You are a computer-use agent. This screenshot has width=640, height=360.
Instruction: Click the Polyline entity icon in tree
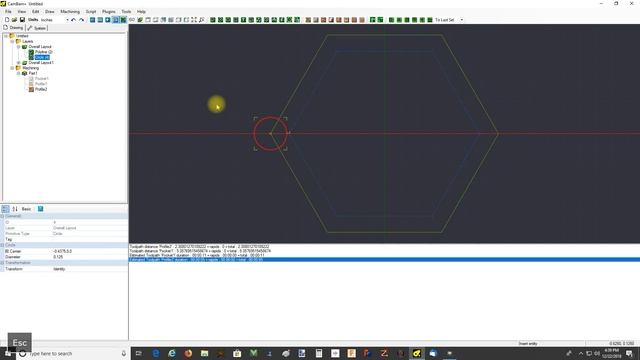point(31,52)
